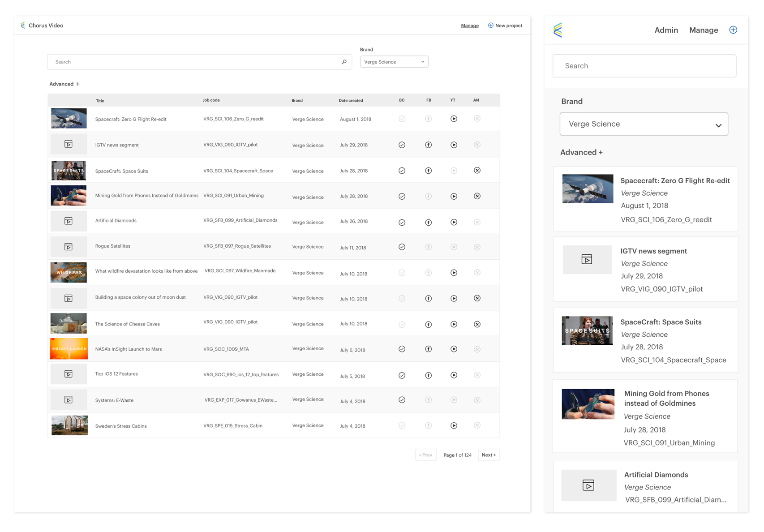Screen dimensions: 764x532
Task: Click the search magnifier icon in desktop view
Action: pyautogui.click(x=344, y=62)
